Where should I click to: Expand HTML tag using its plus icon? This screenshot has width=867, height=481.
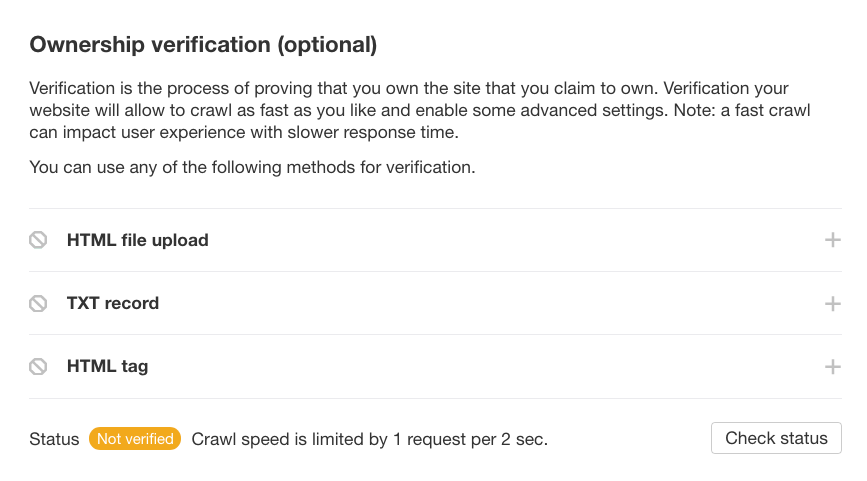tap(832, 367)
